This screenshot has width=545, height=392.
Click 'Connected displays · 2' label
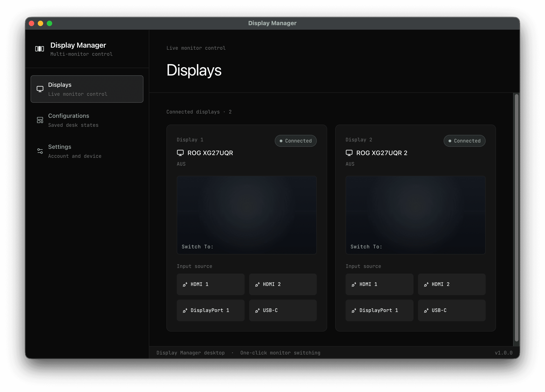199,112
